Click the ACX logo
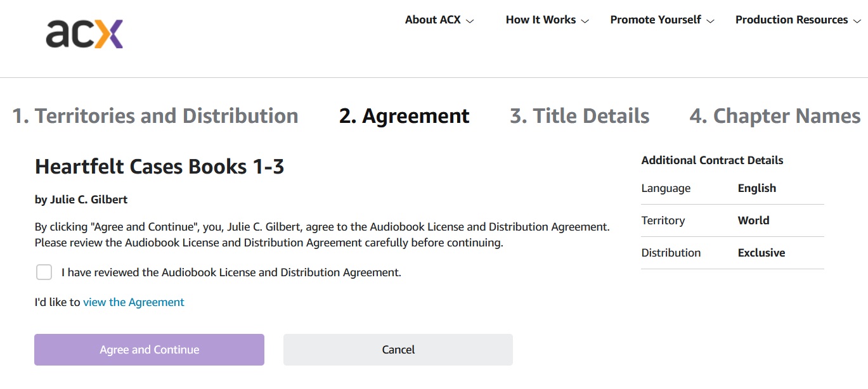Image resolution: width=868 pixels, height=389 pixels. pyautogui.click(x=84, y=34)
